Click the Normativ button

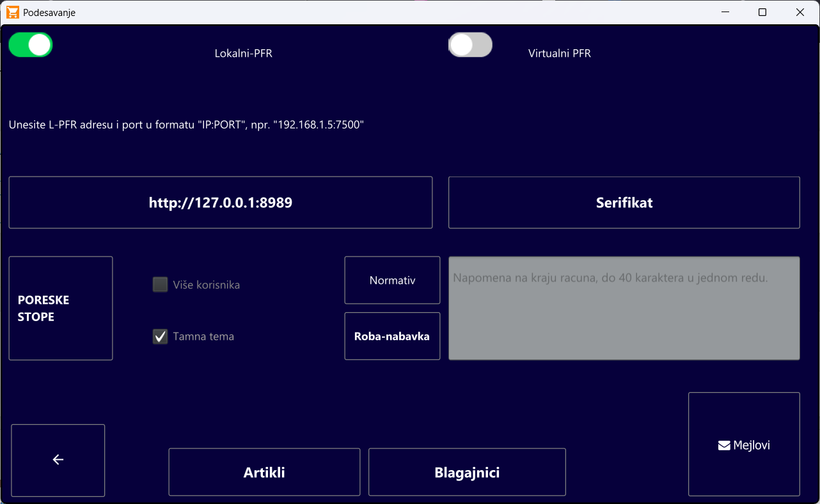coord(392,280)
